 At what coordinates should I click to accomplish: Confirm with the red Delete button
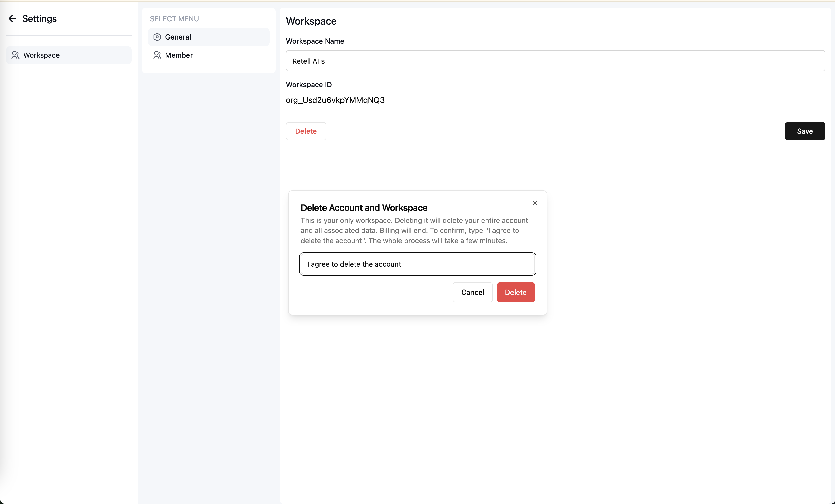pyautogui.click(x=516, y=292)
